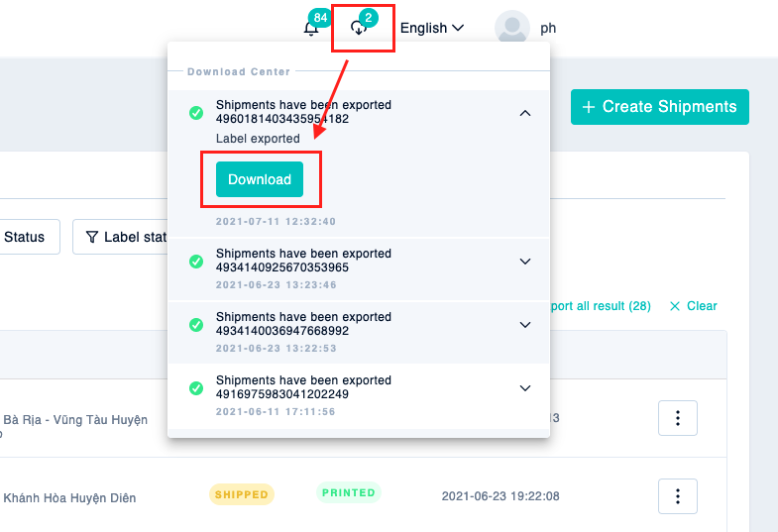Expand export entry 4934140036947668992
778x532 pixels.
(525, 325)
